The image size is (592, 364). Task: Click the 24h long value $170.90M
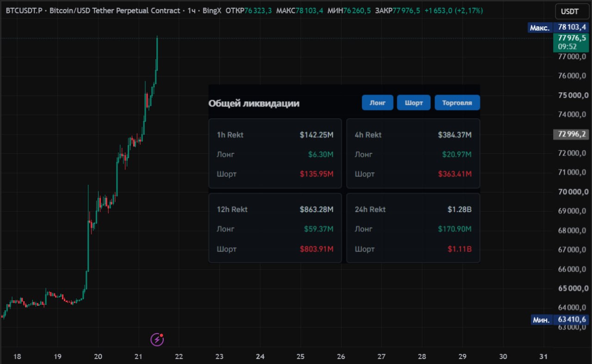tap(455, 229)
